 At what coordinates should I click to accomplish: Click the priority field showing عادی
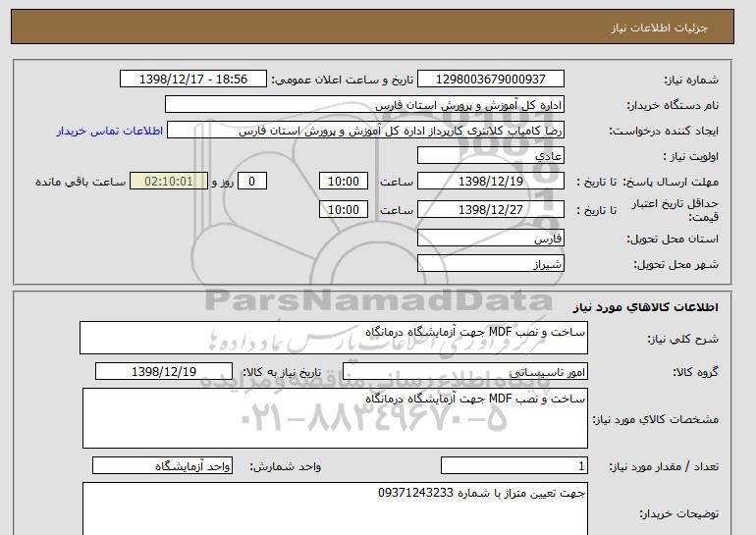(490, 156)
